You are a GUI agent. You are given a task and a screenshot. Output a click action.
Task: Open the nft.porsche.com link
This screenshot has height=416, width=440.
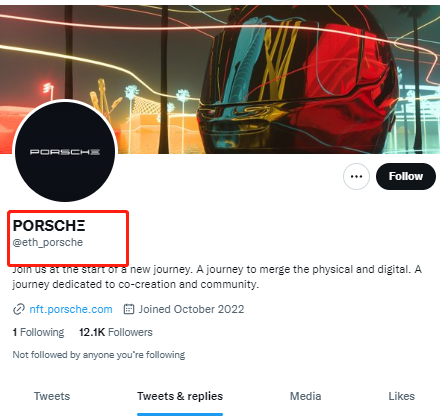[x=71, y=309]
